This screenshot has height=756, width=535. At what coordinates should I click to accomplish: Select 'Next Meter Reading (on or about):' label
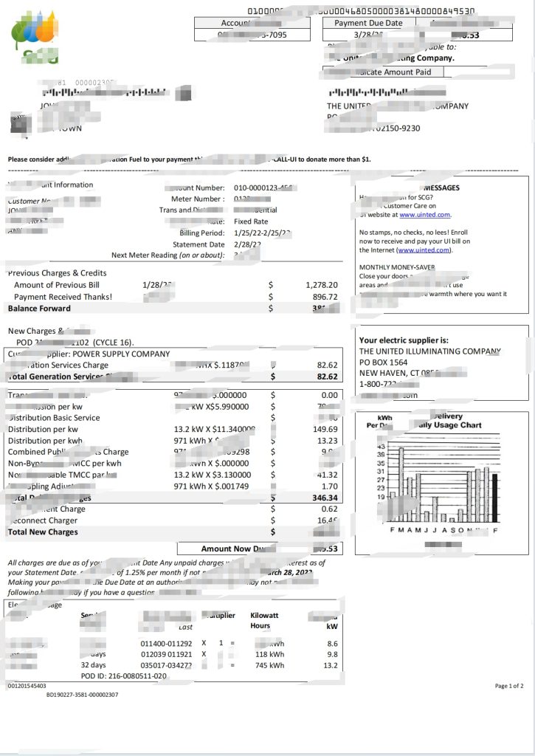pyautogui.click(x=168, y=255)
